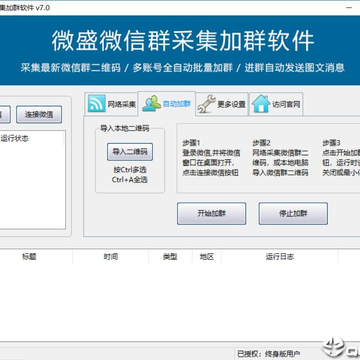Click the 类型 column header

[170, 257]
